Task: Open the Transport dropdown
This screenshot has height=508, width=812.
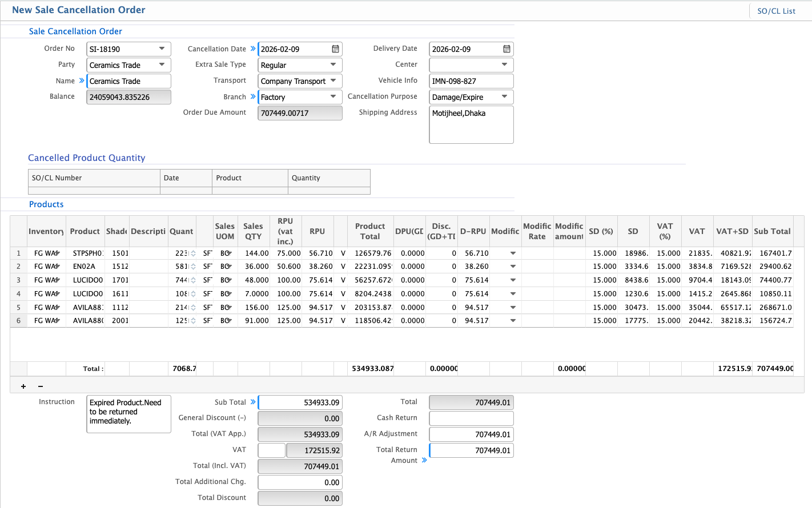Action: (333, 81)
